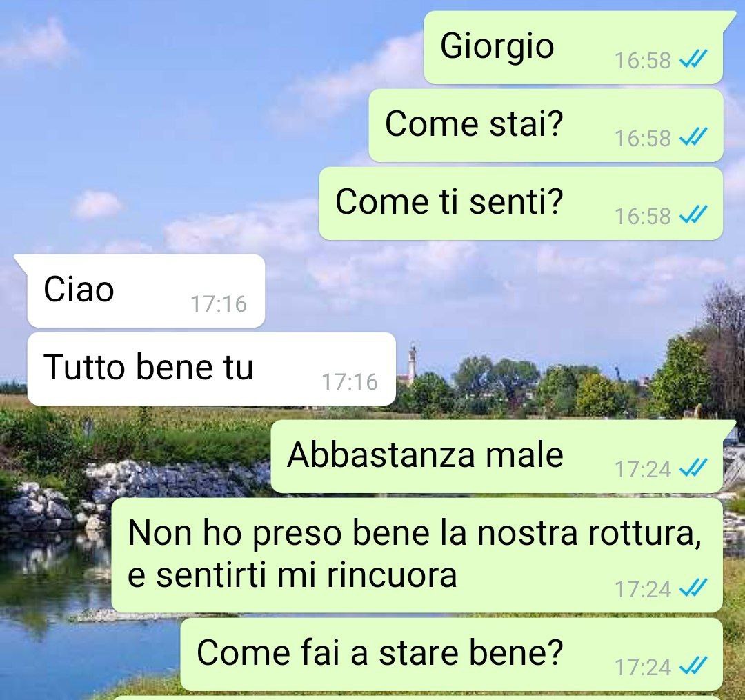
Task: Tap the read ticks on "Come fai a stare bene?"
Action: [693, 666]
